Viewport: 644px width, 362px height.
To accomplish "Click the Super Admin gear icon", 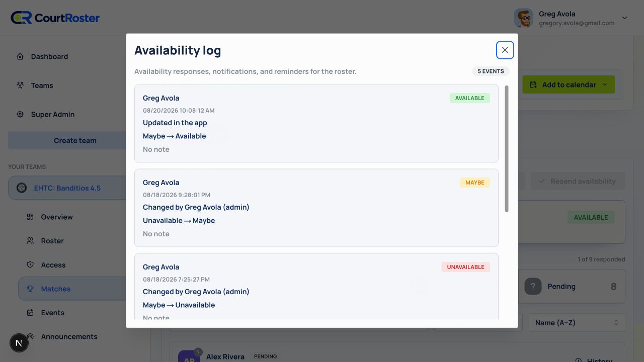I will [20, 114].
